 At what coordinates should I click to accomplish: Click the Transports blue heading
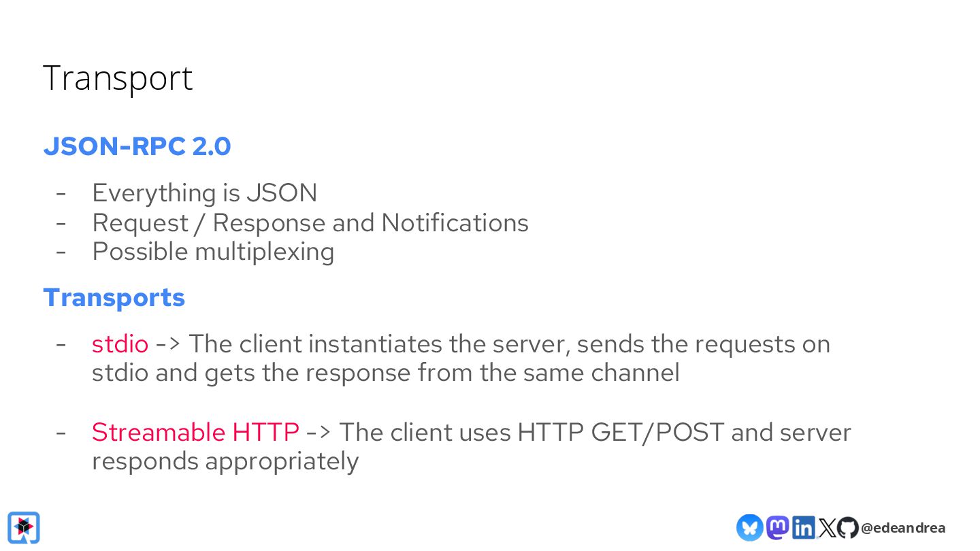[x=114, y=297]
